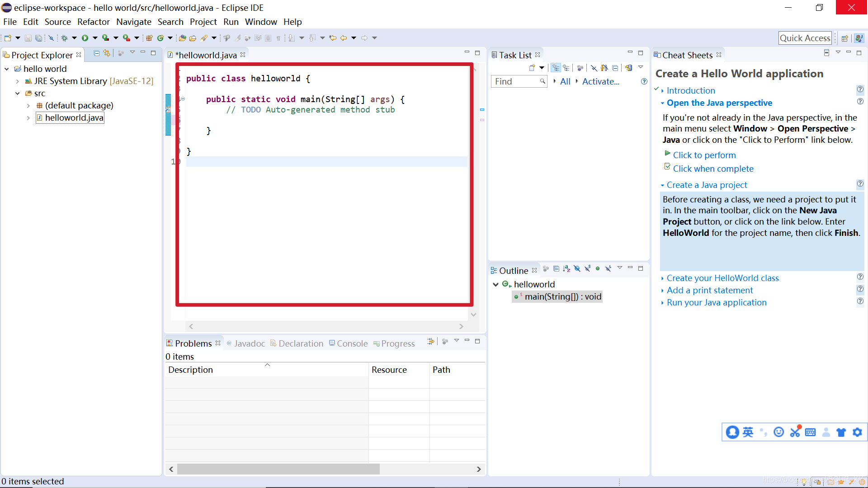Click the 'Click when complete' link
This screenshot has width=868, height=488.
point(713,169)
